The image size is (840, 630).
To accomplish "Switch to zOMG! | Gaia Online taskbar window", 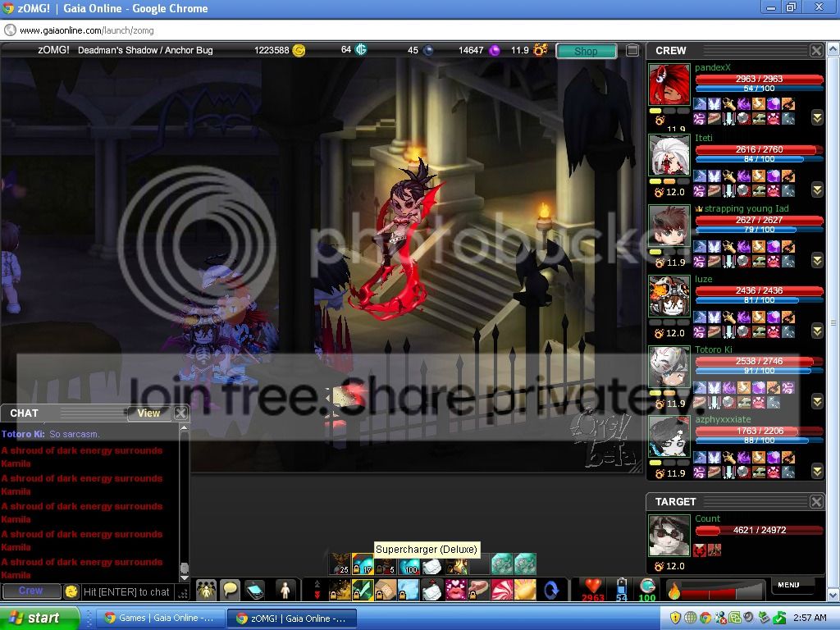I will (x=291, y=619).
